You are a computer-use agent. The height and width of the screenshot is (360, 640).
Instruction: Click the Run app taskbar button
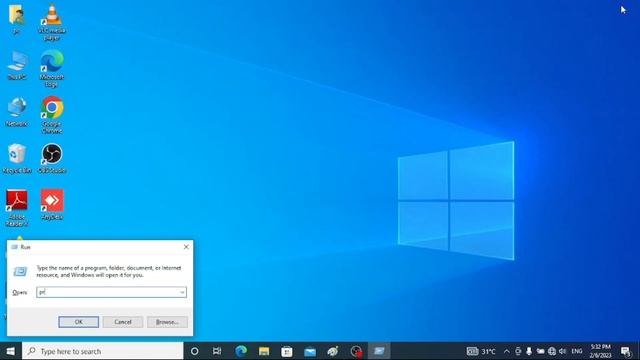coord(379,351)
